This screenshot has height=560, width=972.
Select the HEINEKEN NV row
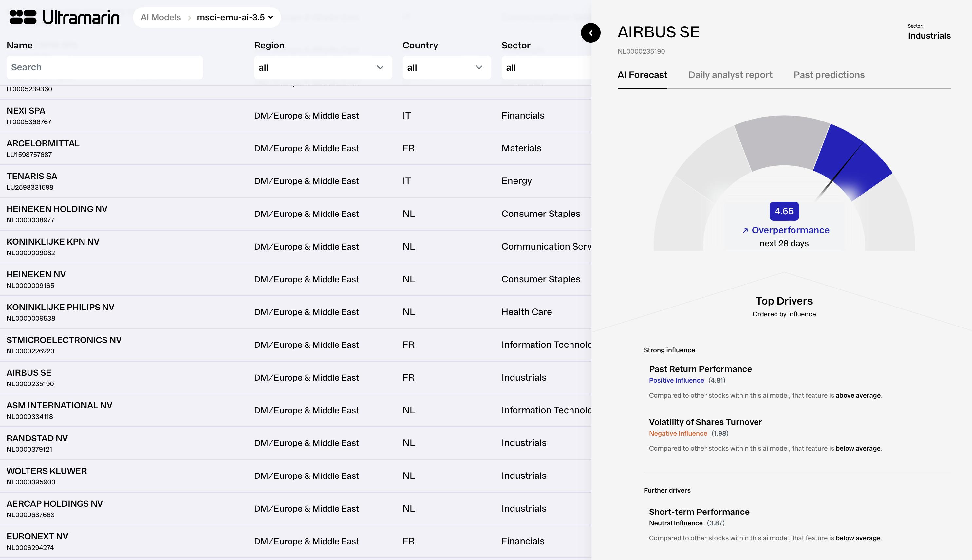(x=295, y=279)
